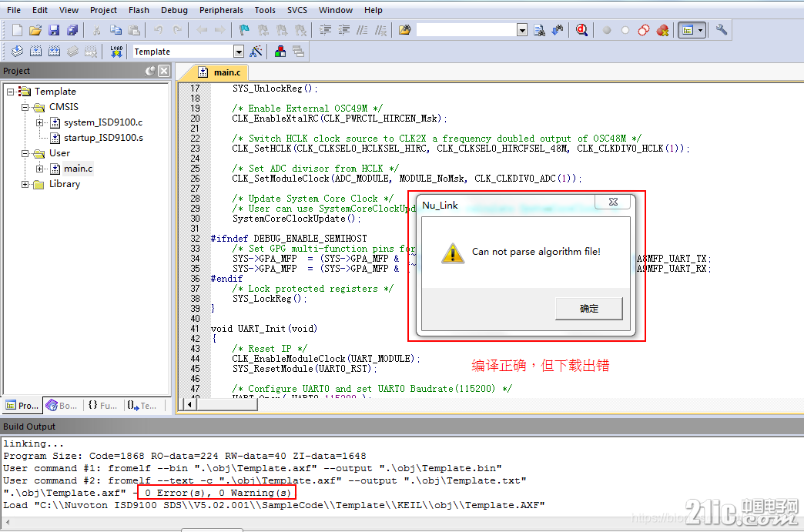Build target files with the Build icon
Viewport: 804px width, 532px height.
point(36,52)
